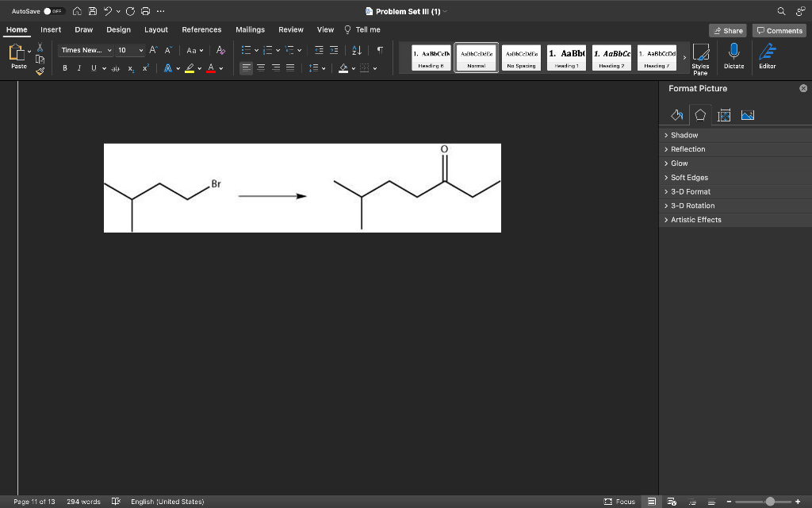
Task: Show paragraph marks with pilcrow icon
Action: pyautogui.click(x=380, y=50)
